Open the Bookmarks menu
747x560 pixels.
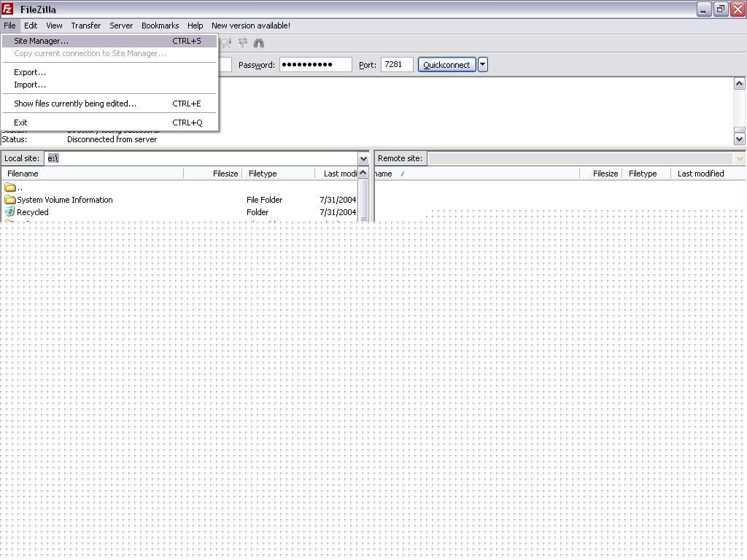160,26
